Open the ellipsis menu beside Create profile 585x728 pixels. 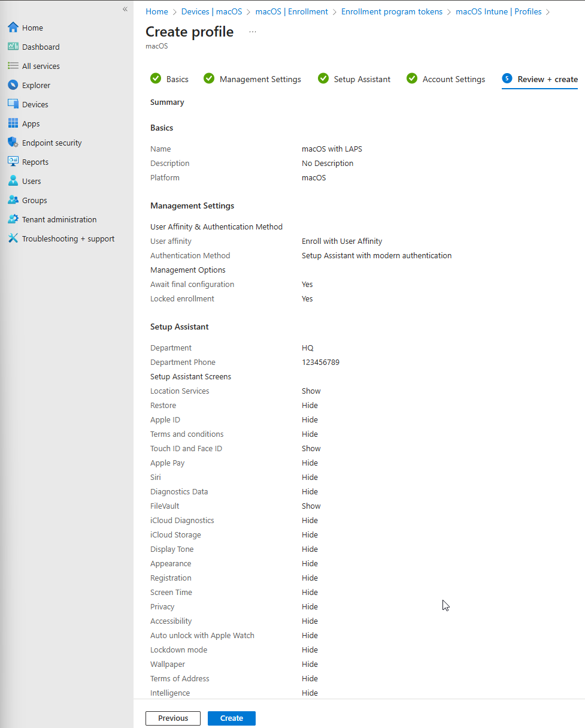point(252,32)
